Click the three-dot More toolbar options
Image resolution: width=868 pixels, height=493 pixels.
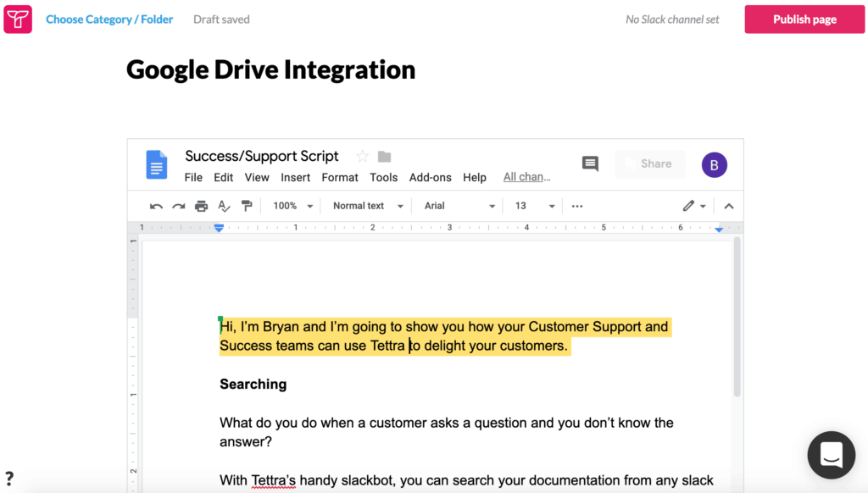576,207
